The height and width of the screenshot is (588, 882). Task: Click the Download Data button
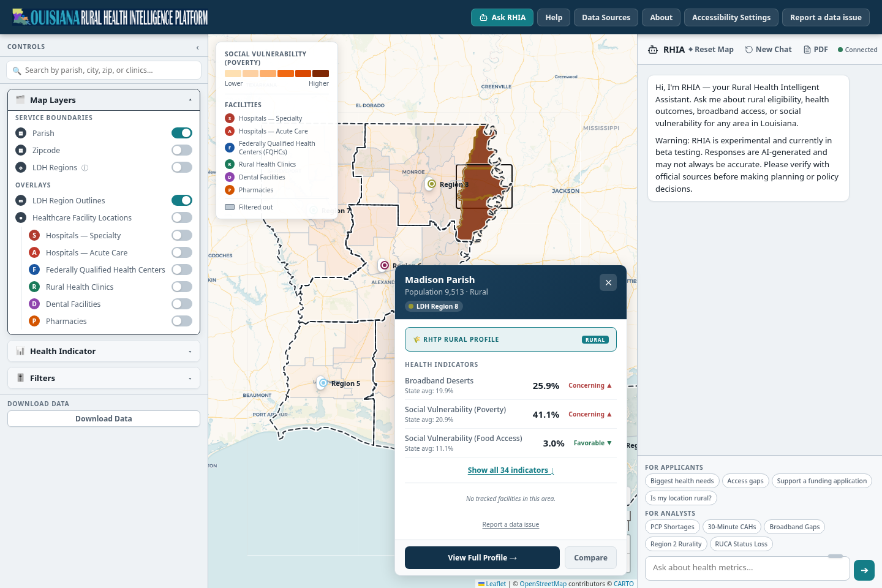[104, 419]
